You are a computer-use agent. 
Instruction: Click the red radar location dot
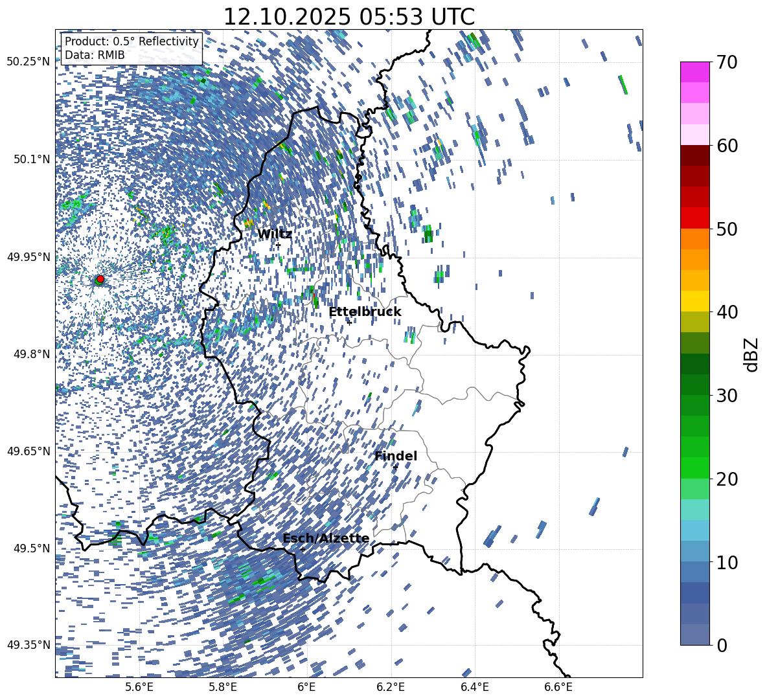(100, 278)
